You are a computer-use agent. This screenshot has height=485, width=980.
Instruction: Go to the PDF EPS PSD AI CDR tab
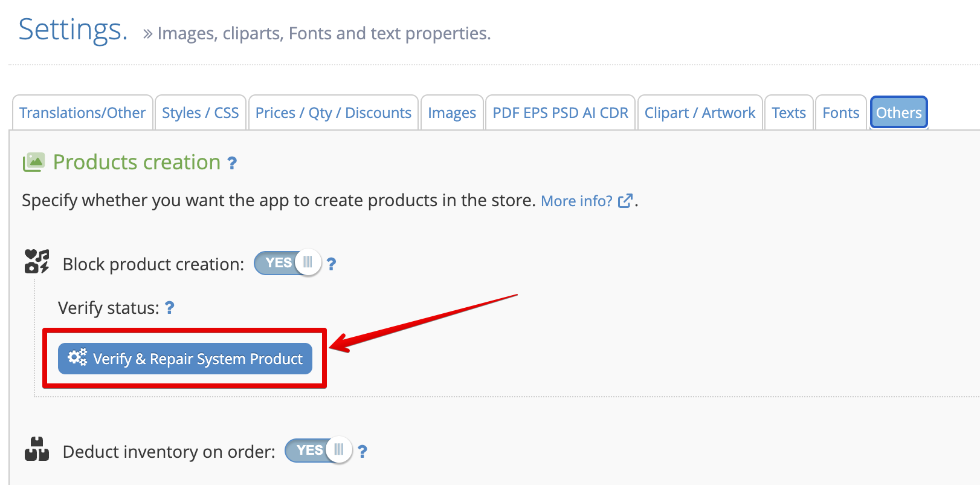point(560,112)
